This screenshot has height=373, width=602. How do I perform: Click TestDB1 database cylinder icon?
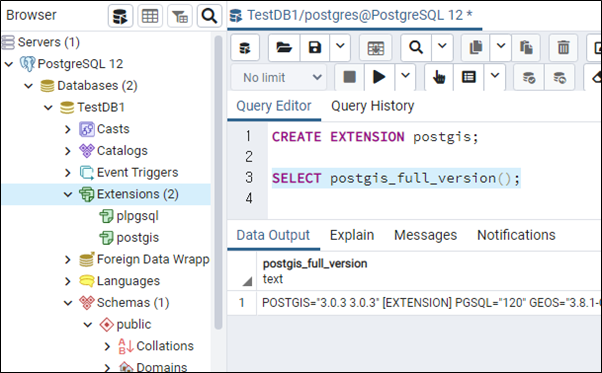click(67, 107)
